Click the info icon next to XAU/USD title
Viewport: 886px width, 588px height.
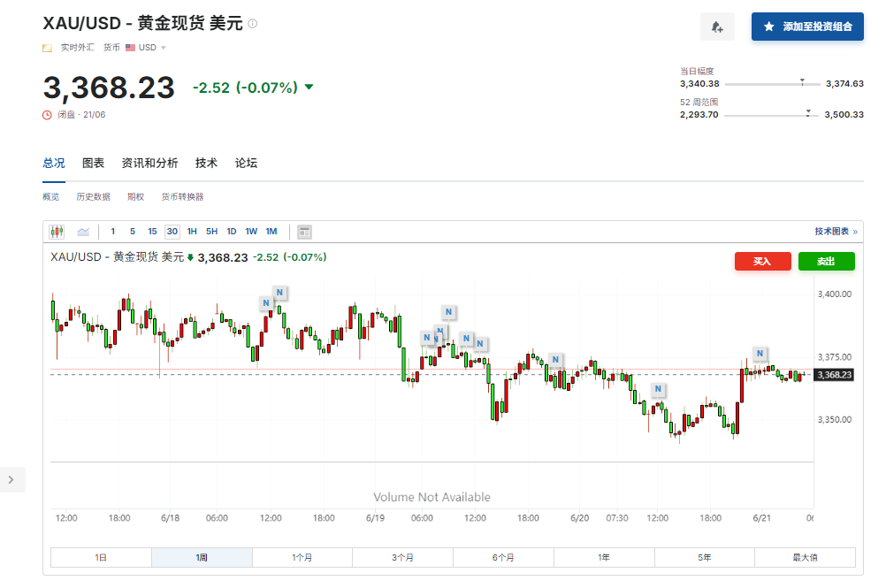pos(253,24)
